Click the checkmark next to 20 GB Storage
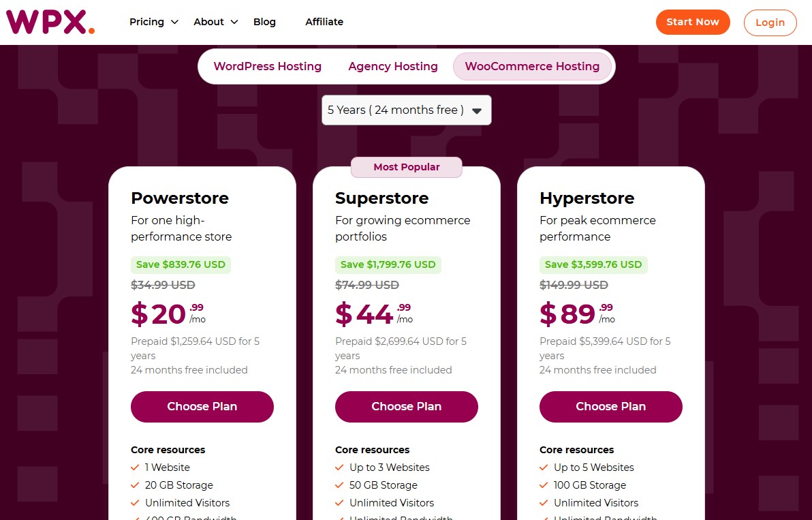 (134, 485)
